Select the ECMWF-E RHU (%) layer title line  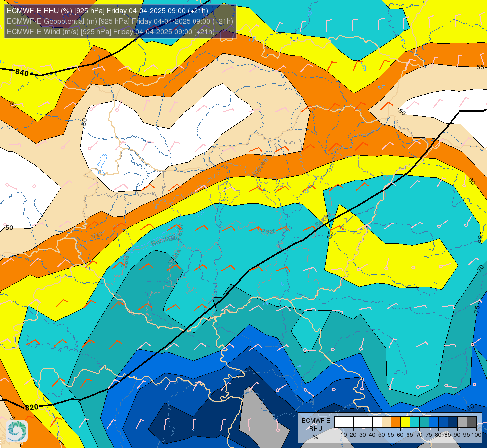pos(107,11)
